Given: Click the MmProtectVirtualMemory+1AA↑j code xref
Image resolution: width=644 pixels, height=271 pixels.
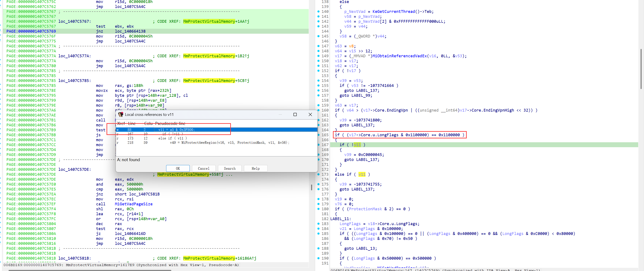Looking at the screenshot, I should coord(216,21).
